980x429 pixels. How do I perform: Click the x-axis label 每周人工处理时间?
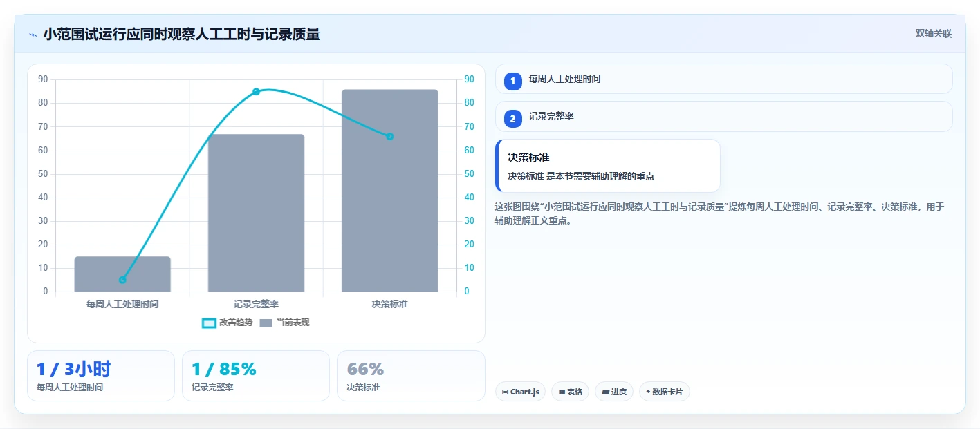pos(122,304)
